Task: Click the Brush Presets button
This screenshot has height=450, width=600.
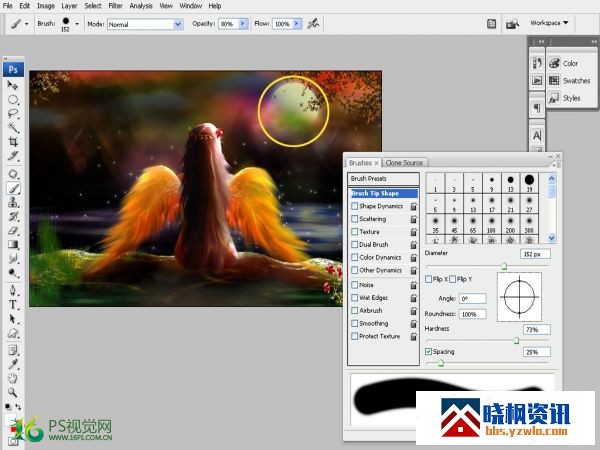Action: point(383,178)
